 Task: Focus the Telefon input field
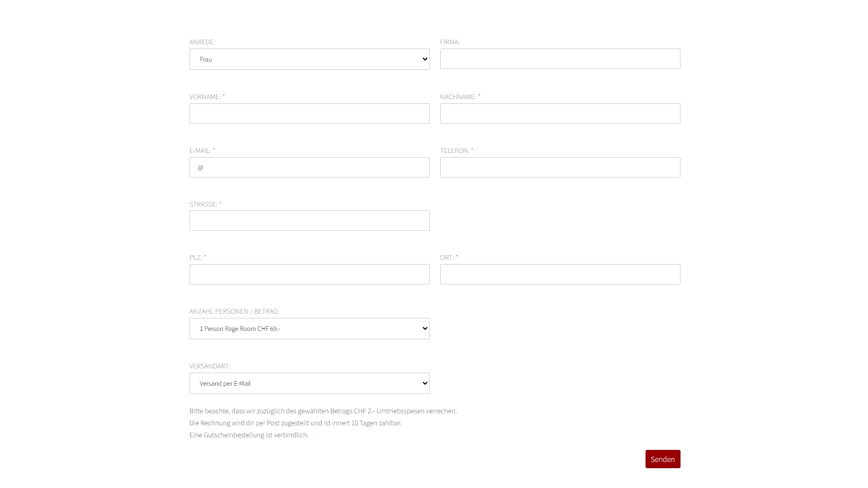(560, 167)
